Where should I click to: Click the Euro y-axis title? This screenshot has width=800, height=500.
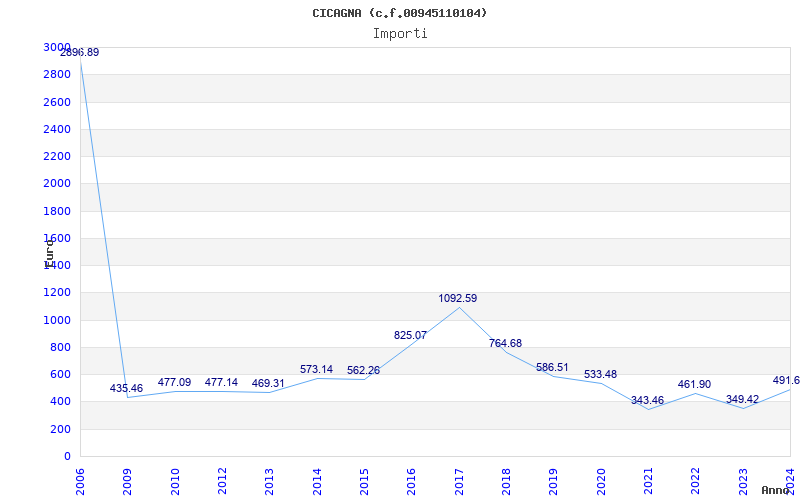point(49,253)
